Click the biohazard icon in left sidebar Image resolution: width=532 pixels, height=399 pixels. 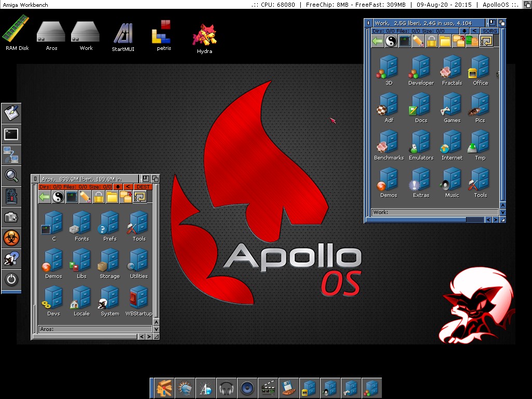(11, 237)
